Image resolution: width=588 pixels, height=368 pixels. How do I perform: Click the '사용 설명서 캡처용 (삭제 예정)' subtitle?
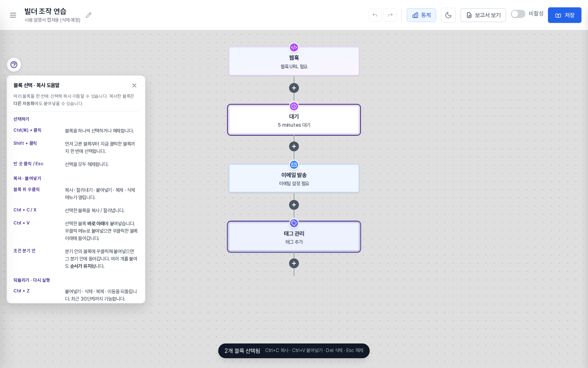[x=52, y=20]
